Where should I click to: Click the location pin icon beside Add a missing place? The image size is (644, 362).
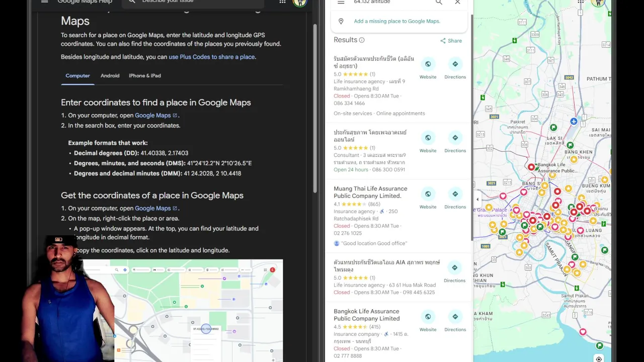(341, 21)
